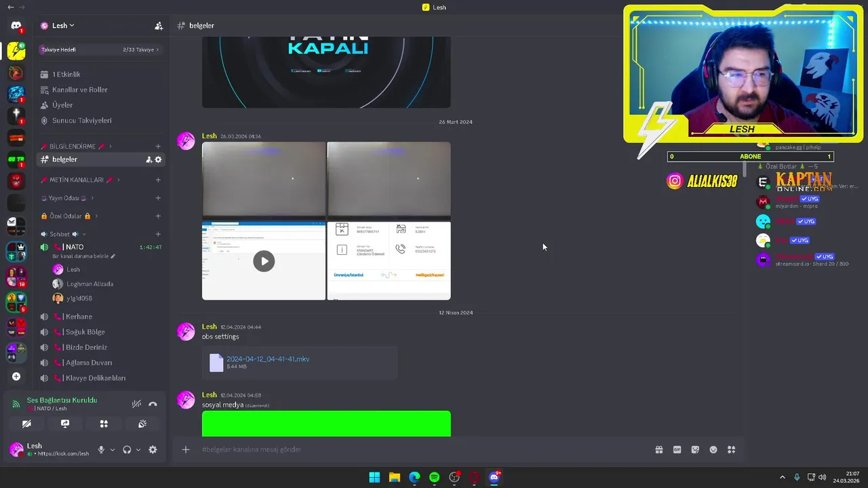This screenshot has height=488, width=868.
Task: Open Spotify from the taskbar
Action: [x=434, y=477]
